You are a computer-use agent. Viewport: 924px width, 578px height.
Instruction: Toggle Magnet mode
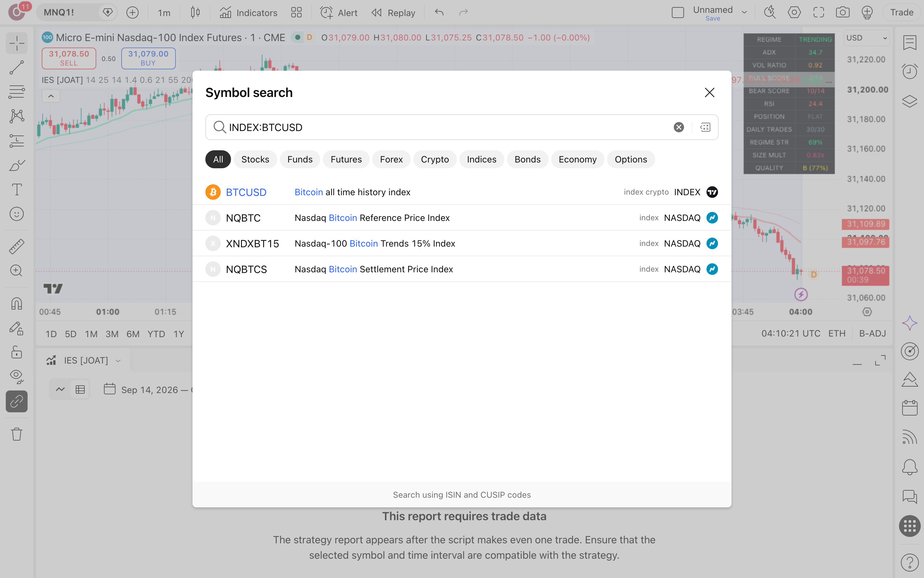16,303
